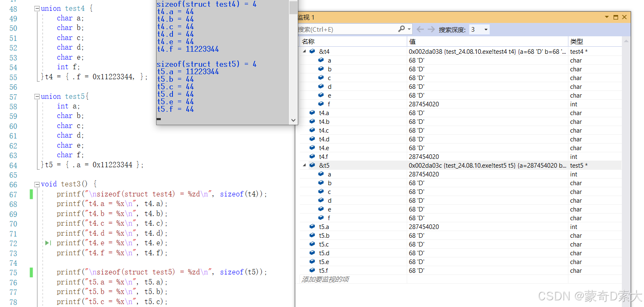644x307 pixels.
Task: Select the 287454020 value in t5.a row
Action: pyautogui.click(x=424, y=227)
